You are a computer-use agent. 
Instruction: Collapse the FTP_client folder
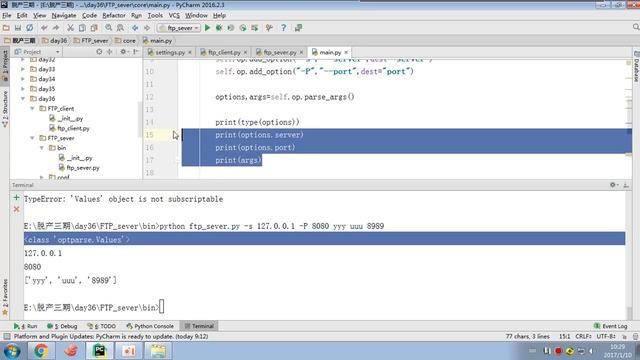pyautogui.click(x=32, y=109)
